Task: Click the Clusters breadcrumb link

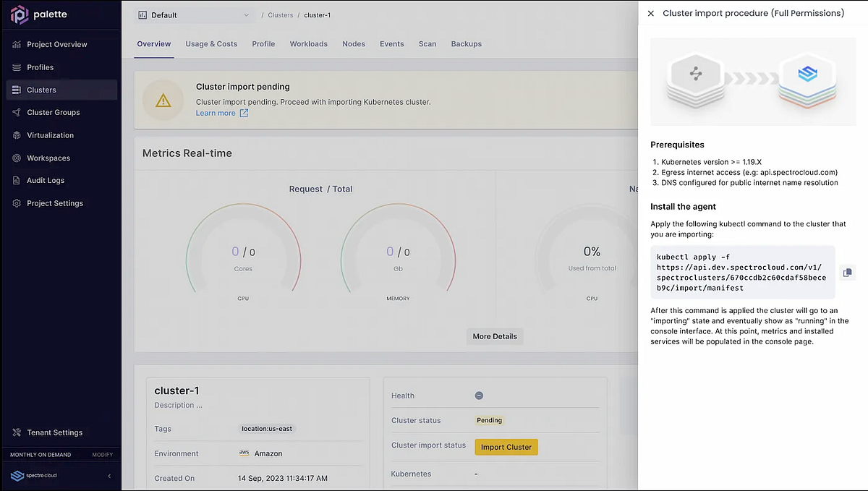Action: click(281, 15)
